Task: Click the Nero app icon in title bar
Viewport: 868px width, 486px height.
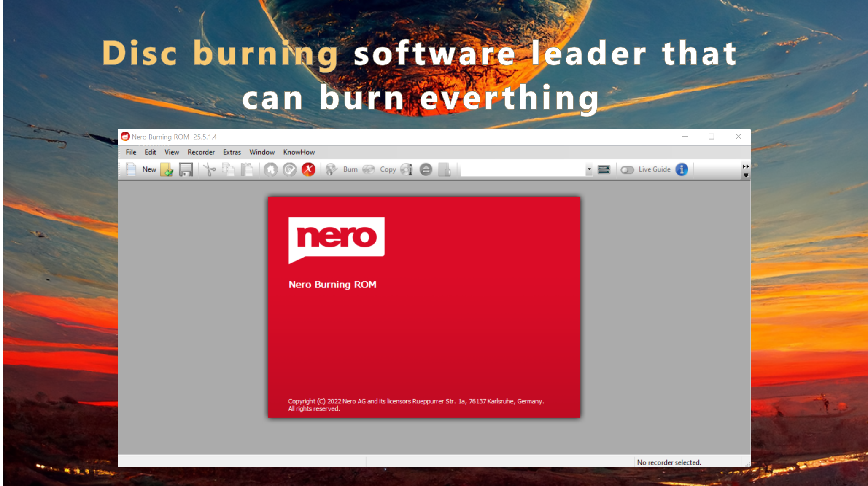Action: 125,137
